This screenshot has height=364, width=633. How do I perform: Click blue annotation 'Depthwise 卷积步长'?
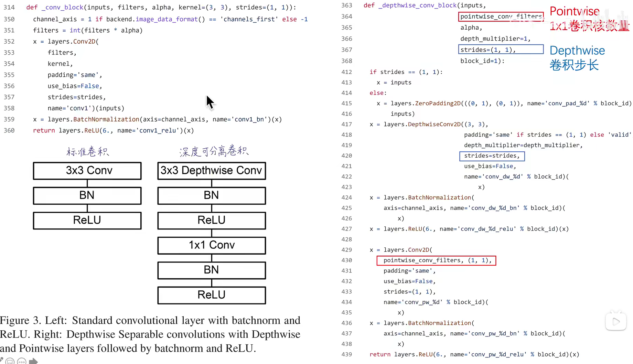pos(577,57)
